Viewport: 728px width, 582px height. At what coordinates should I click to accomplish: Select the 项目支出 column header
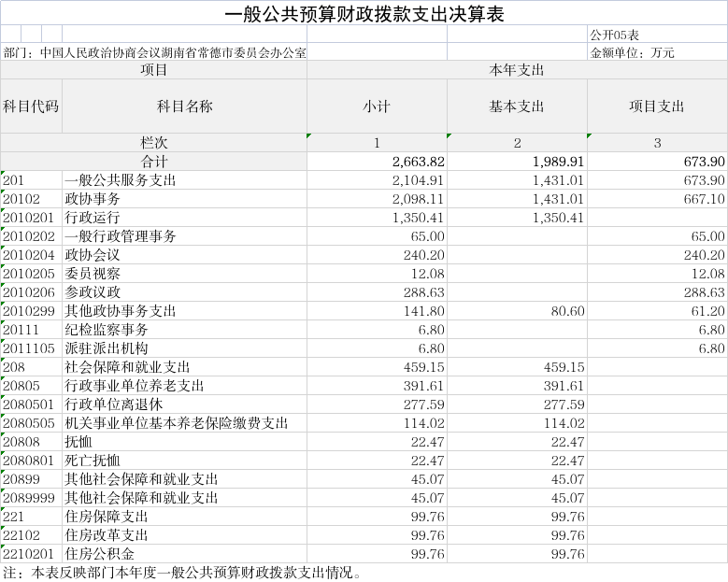click(657, 106)
